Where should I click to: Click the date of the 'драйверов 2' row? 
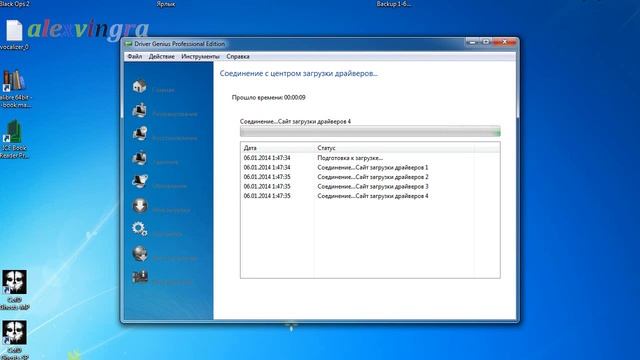click(267, 177)
